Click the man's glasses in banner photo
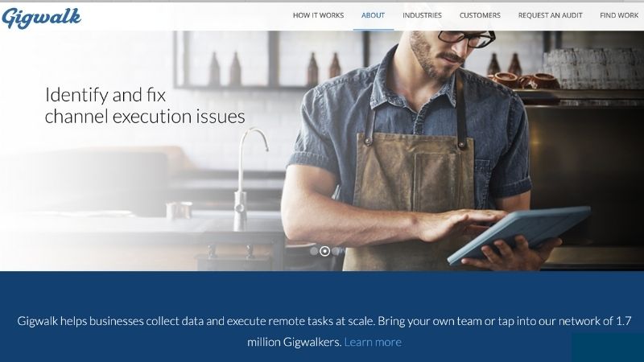 pyautogui.click(x=466, y=38)
